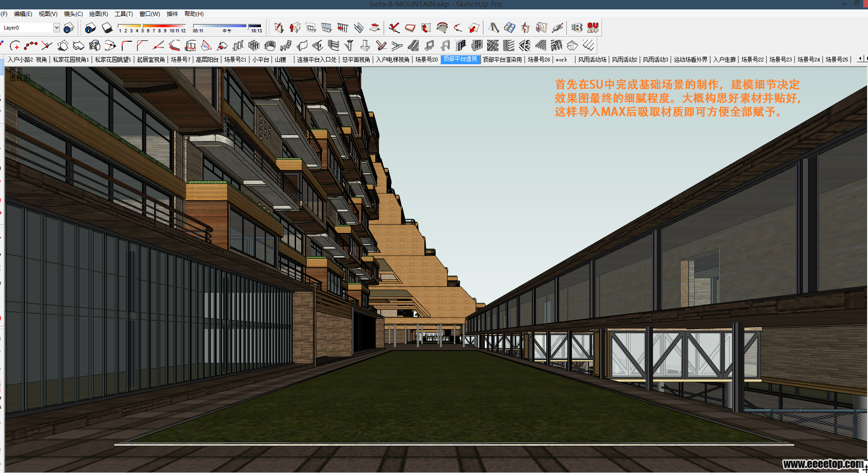The image size is (868, 473).
Task: Select the staircase tool icon
Action: click(359, 28)
